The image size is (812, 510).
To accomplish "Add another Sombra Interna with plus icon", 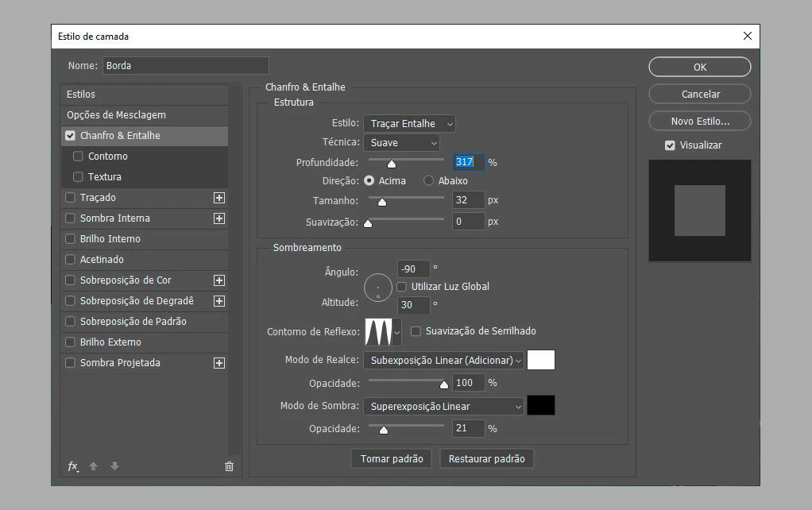I will click(x=219, y=218).
